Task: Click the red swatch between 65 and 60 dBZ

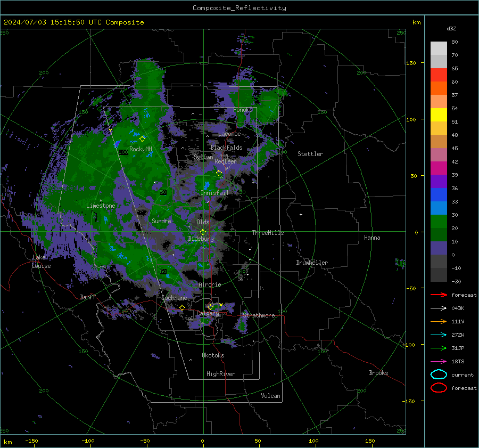Action: [439, 75]
